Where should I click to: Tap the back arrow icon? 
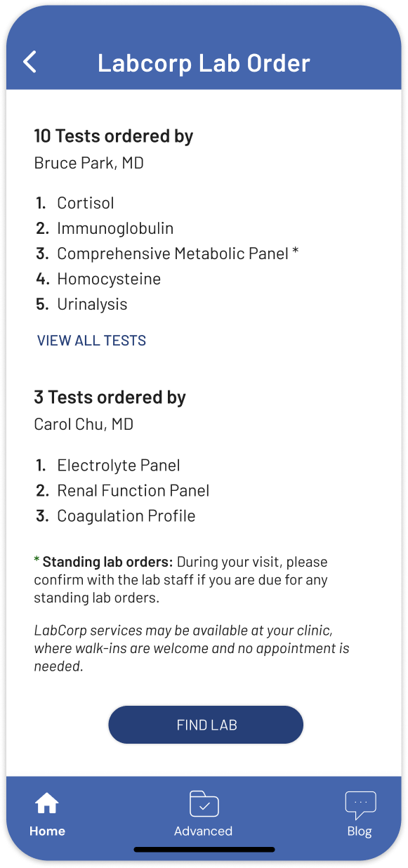pyautogui.click(x=29, y=62)
